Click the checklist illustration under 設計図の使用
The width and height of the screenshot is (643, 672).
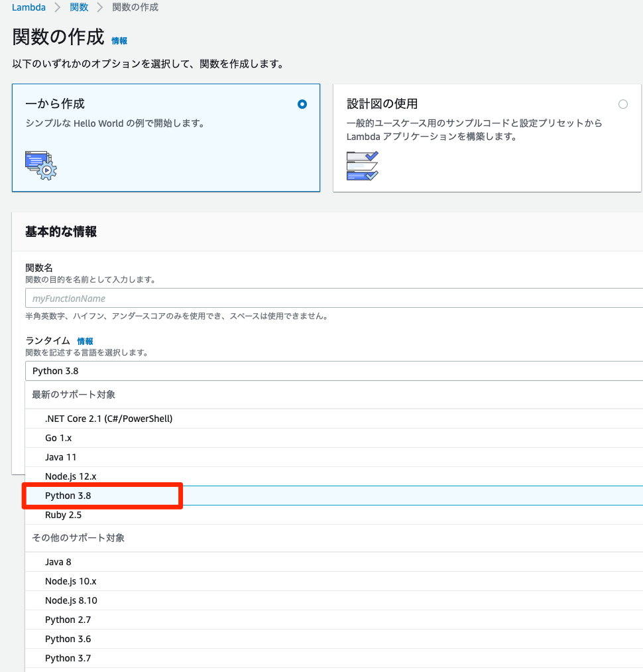(362, 166)
